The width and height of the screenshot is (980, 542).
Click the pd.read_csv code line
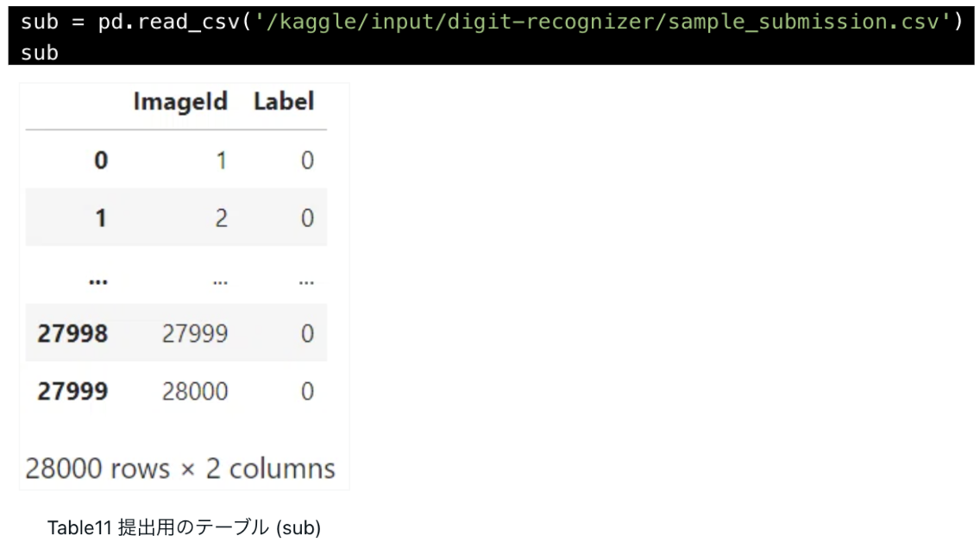pyautogui.click(x=491, y=22)
